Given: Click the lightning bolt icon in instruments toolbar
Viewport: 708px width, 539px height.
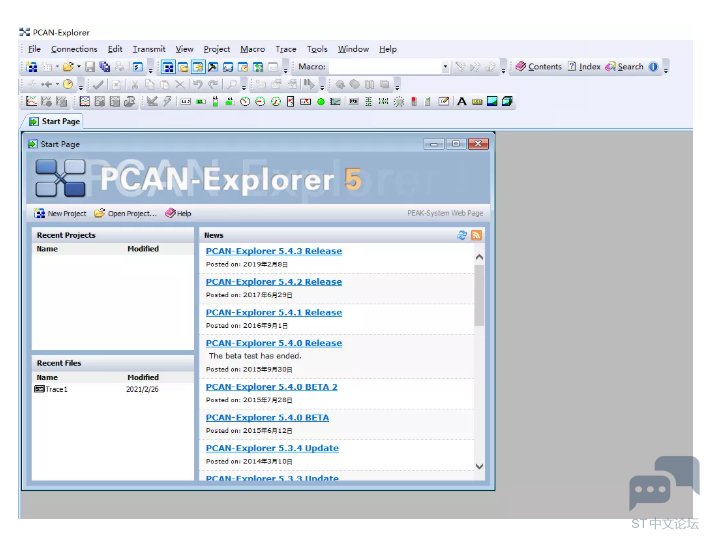Looking at the screenshot, I should [168, 102].
